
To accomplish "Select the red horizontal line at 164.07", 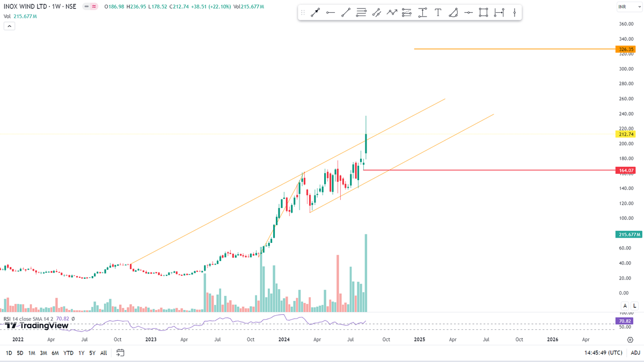I will pyautogui.click(x=489, y=170).
